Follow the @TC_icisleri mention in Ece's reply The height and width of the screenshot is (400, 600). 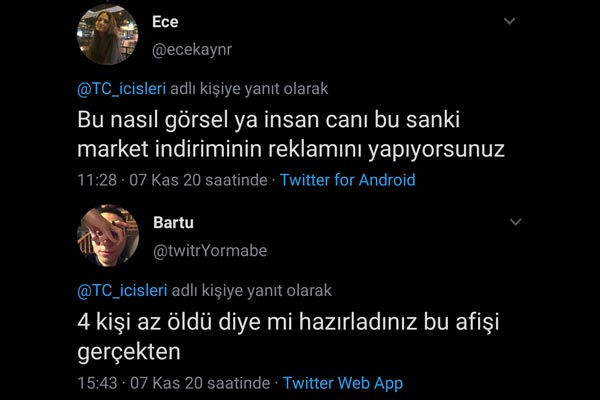(122, 89)
